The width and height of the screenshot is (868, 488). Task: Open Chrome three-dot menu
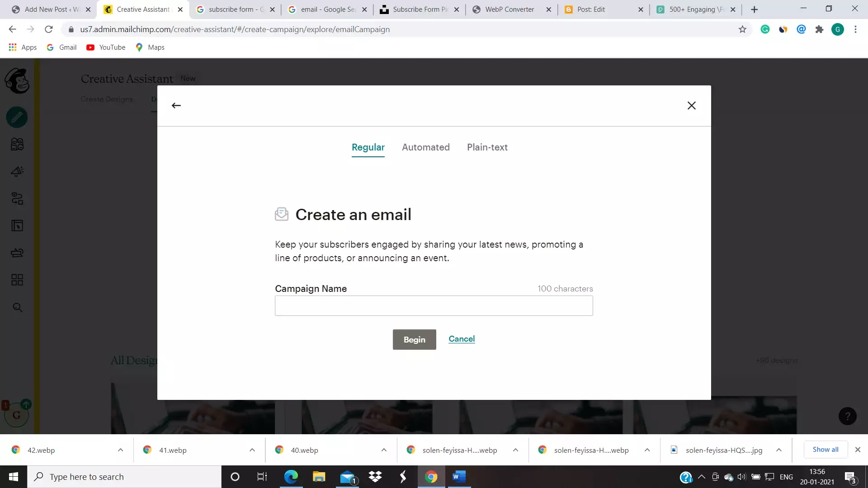(x=855, y=29)
